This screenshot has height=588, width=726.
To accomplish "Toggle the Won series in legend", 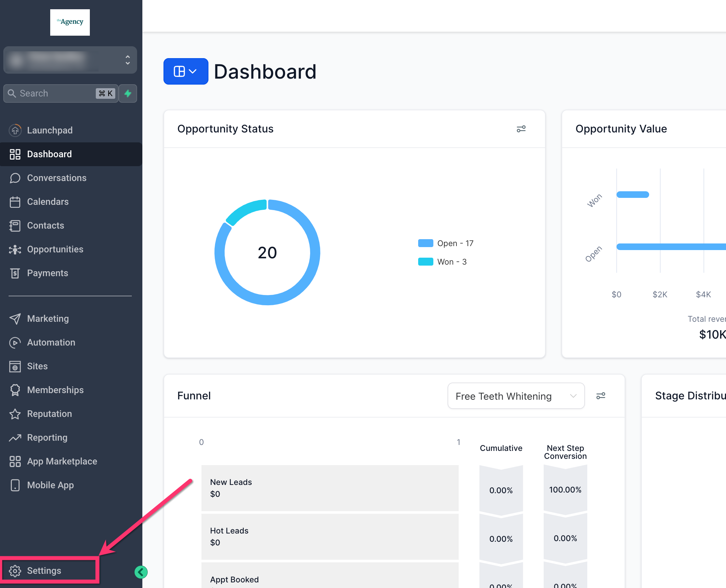I will (442, 262).
